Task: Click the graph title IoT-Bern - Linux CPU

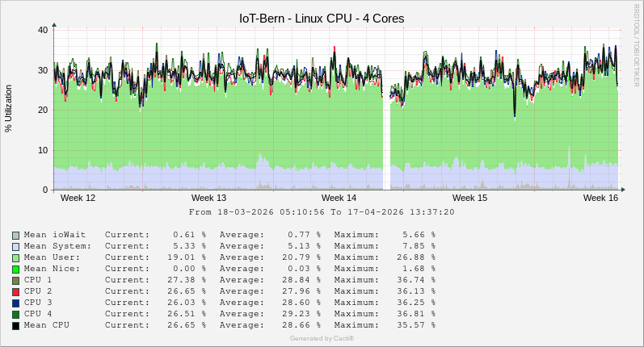Action: 322,18
